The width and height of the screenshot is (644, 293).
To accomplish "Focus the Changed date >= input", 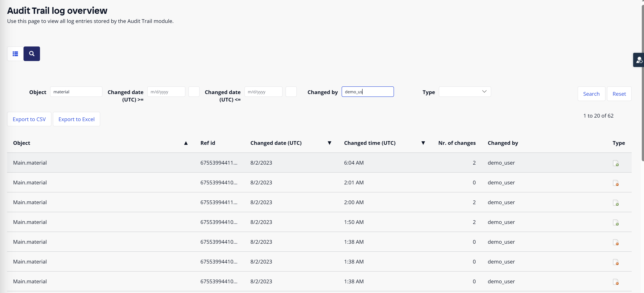I will tap(166, 92).
